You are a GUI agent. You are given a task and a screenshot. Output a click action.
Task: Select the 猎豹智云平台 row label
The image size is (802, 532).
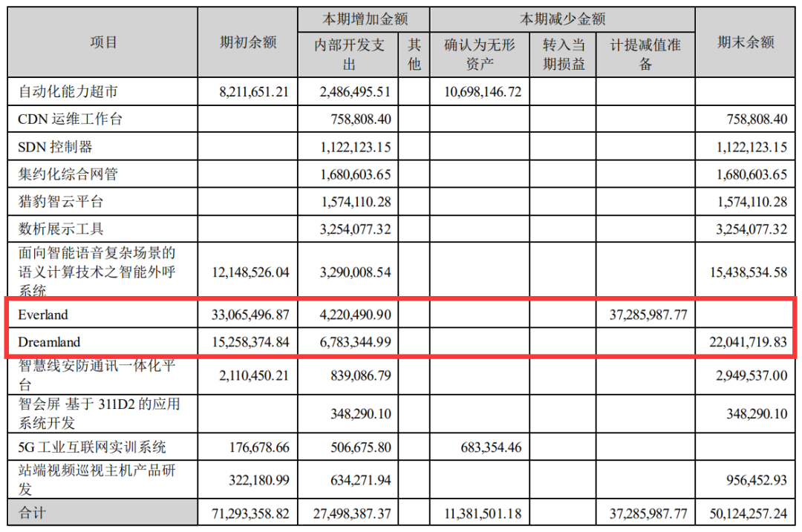point(61,201)
